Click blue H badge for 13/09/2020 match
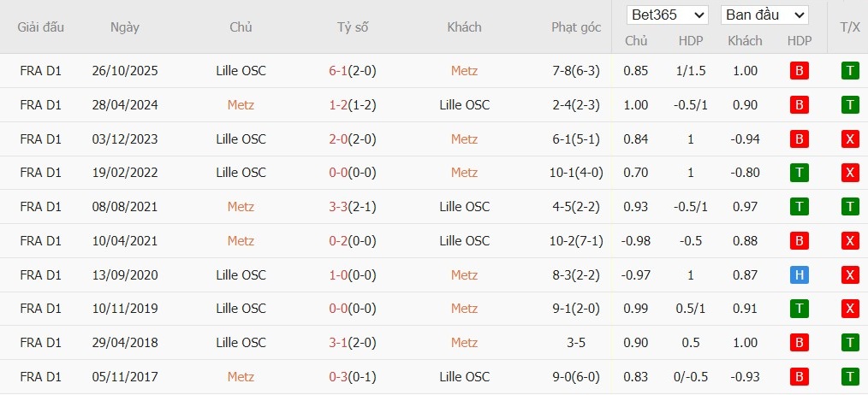The width and height of the screenshot is (868, 395). click(799, 275)
